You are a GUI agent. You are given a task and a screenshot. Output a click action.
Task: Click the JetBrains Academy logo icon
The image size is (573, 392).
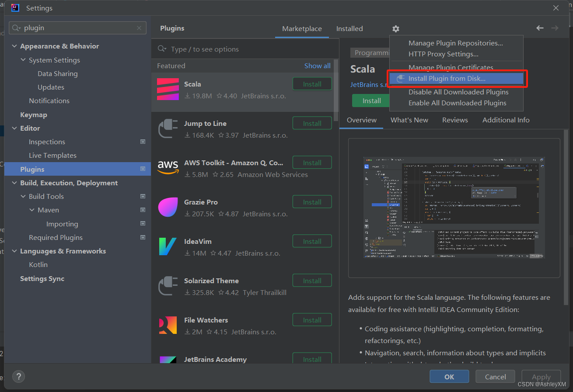click(168, 360)
